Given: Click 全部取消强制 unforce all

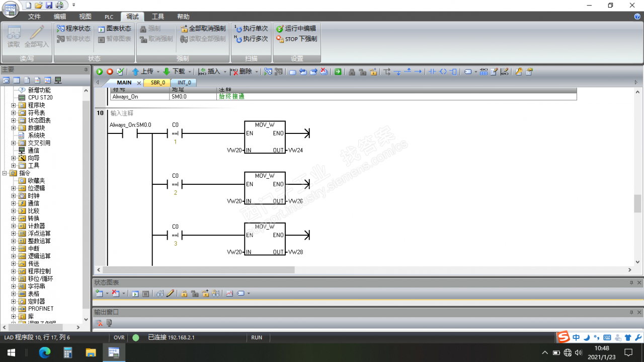Looking at the screenshot, I should [x=203, y=29].
